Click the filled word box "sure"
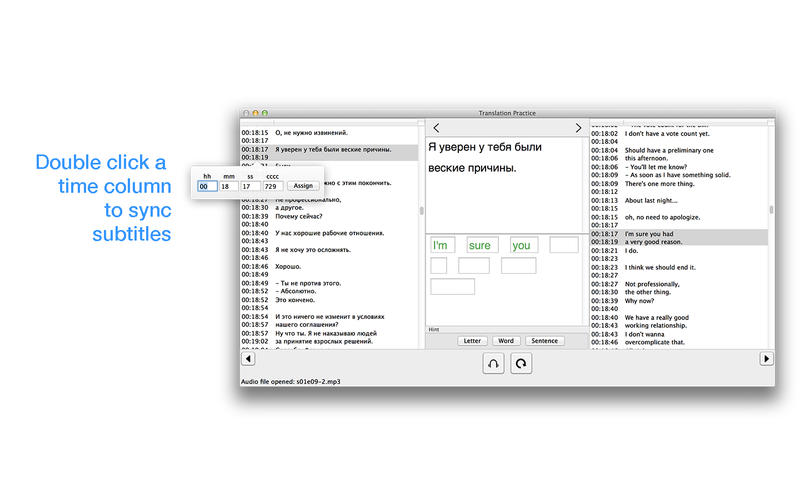Image resolution: width=800 pixels, height=500 pixels. tap(482, 245)
